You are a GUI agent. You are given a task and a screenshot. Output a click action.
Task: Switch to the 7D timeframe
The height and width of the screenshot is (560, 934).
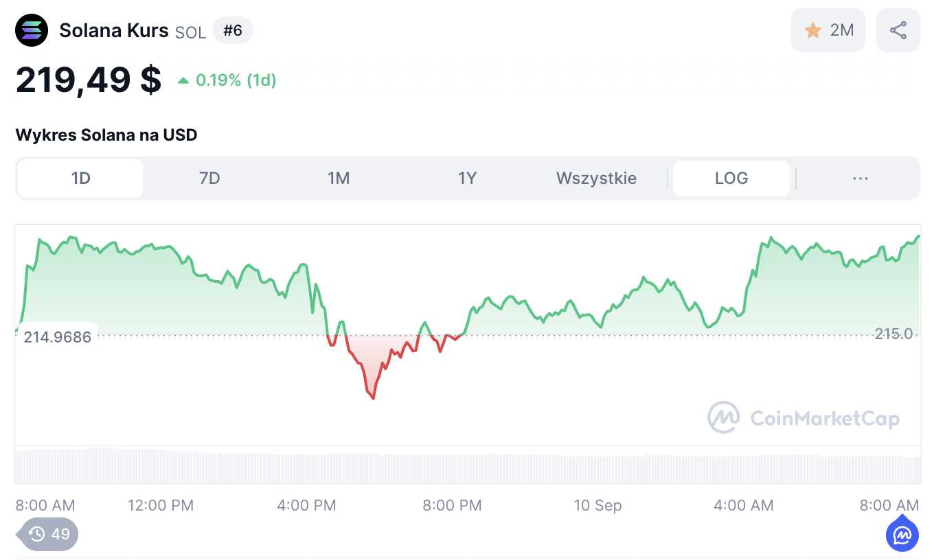(x=209, y=178)
